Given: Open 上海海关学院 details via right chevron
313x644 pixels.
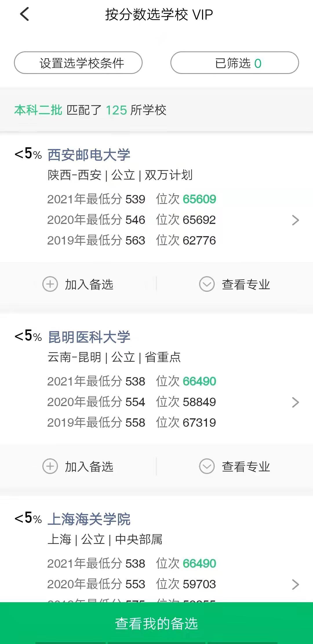Looking at the screenshot, I should [x=295, y=585].
